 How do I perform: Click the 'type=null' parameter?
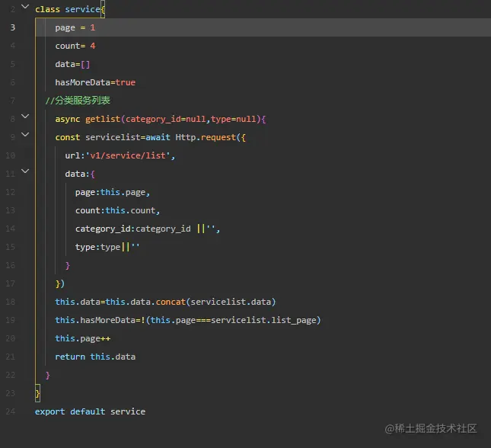pos(234,119)
